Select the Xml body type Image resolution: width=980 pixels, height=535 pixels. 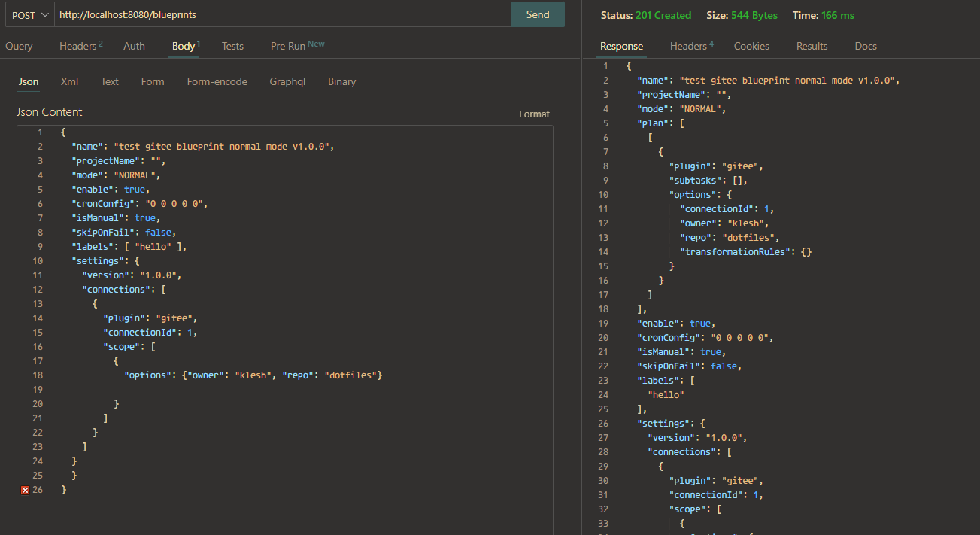coord(69,81)
